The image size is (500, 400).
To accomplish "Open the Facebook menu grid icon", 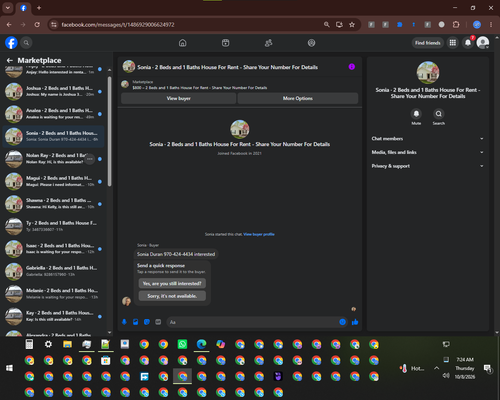I will pyautogui.click(x=453, y=43).
